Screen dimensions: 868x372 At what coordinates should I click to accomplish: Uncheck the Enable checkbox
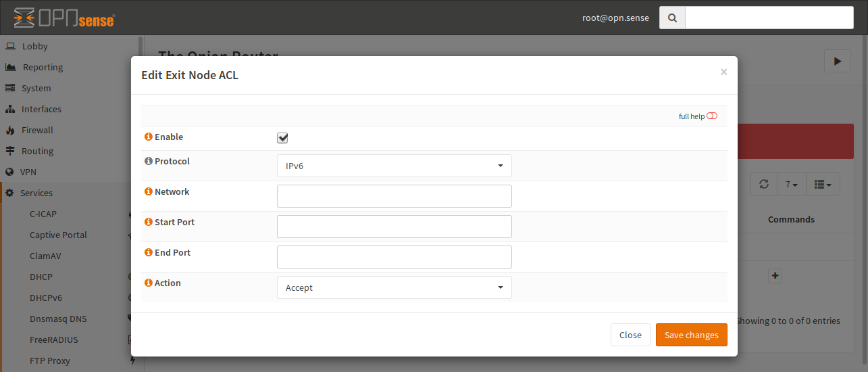[x=282, y=138]
